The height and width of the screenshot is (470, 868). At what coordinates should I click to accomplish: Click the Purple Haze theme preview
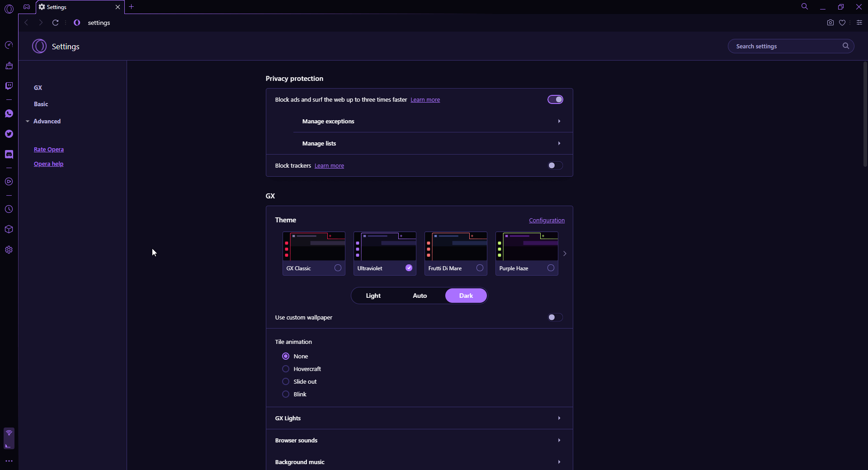click(527, 246)
